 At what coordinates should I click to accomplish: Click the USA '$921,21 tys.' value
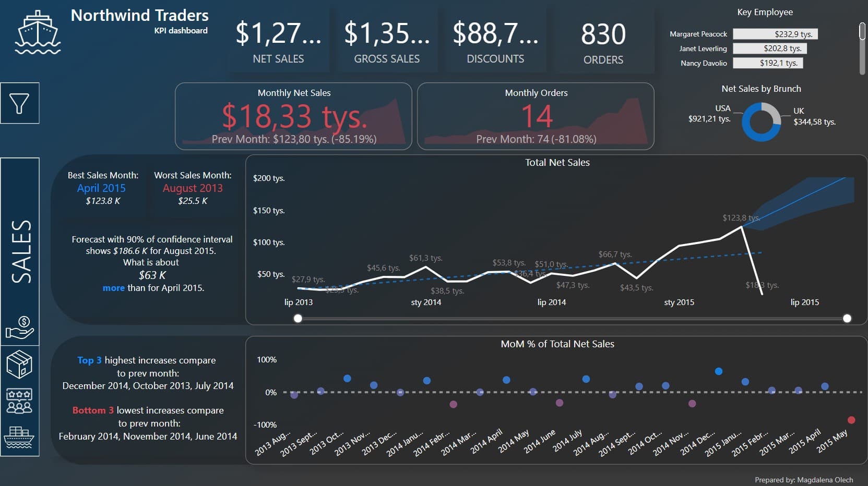(x=709, y=119)
